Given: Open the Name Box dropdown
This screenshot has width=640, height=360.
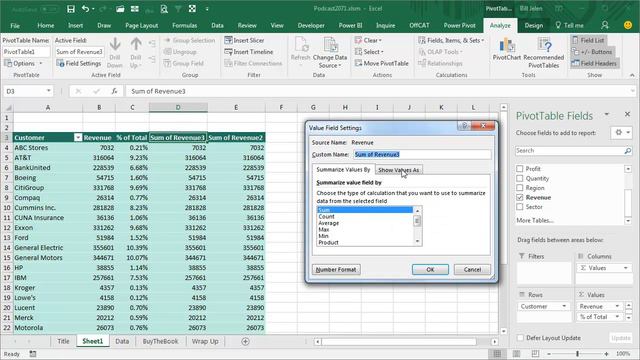Looking at the screenshot, I should [x=48, y=91].
